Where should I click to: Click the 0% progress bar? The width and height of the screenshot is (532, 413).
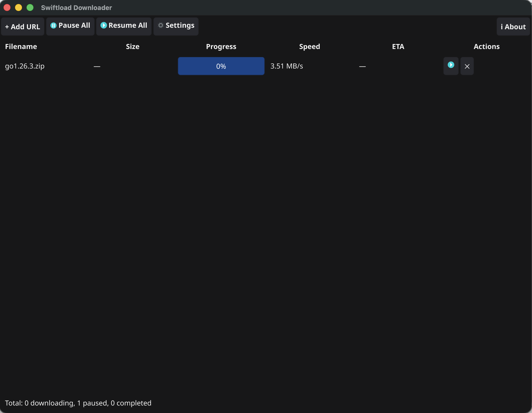[221, 66]
